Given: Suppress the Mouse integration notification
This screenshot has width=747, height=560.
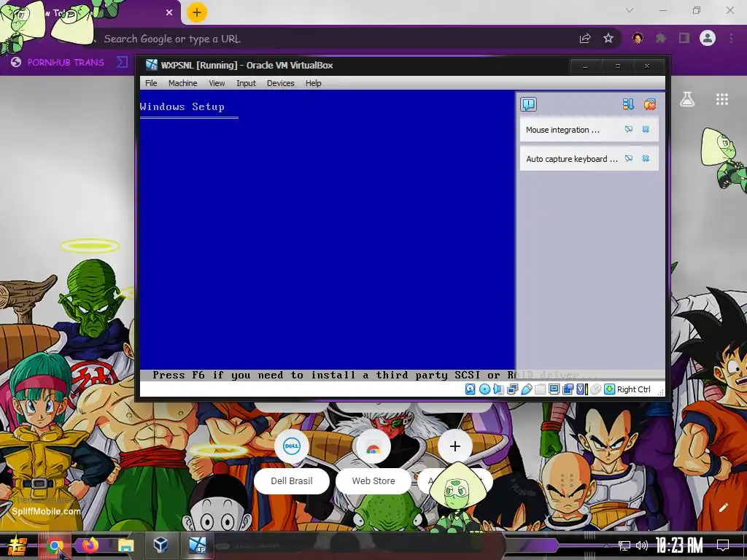Looking at the screenshot, I should pyautogui.click(x=629, y=129).
